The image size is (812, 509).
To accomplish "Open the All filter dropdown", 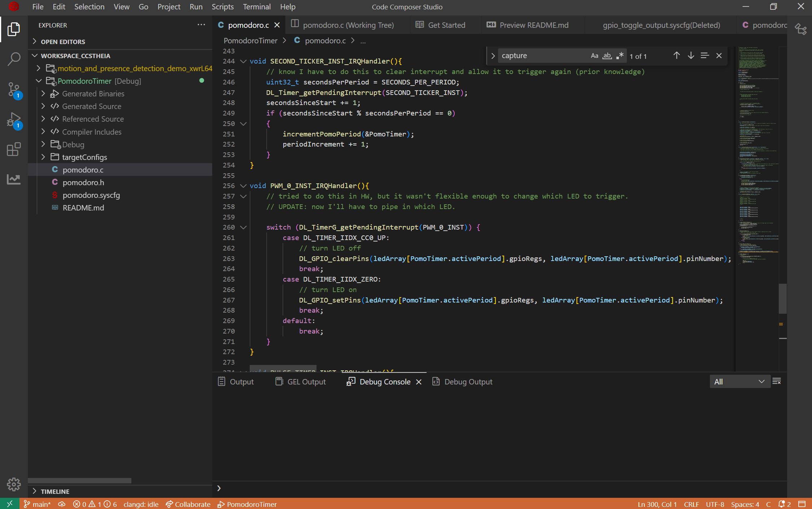I will coord(739,382).
